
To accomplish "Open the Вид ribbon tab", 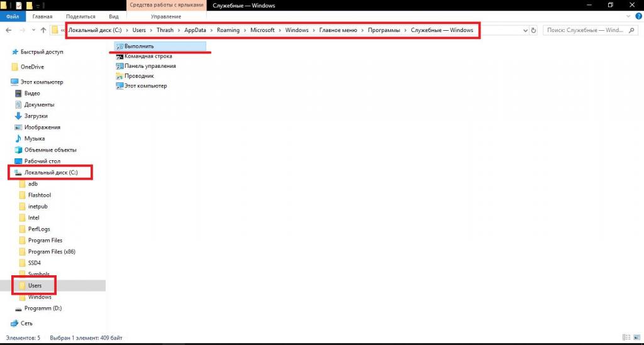I will [x=114, y=16].
